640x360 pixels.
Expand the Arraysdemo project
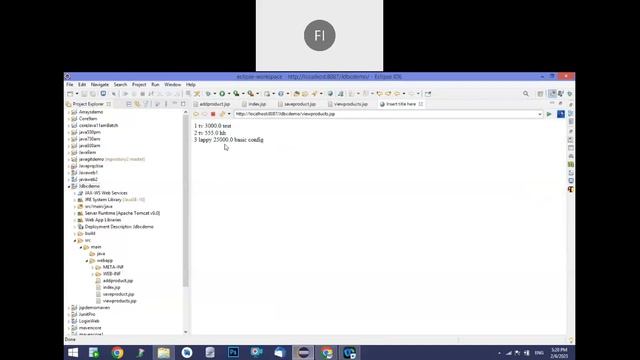coord(69,112)
